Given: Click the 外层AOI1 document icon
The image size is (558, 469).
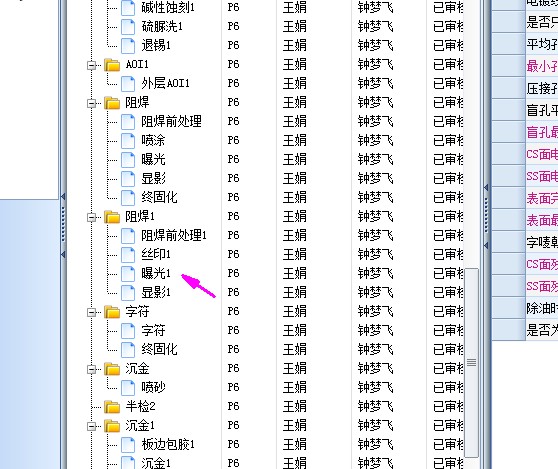Looking at the screenshot, I should coord(128,84).
